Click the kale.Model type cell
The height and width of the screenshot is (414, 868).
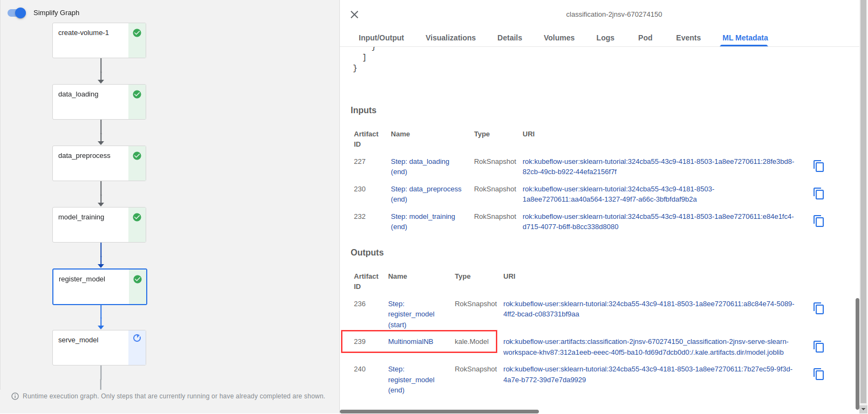tap(471, 342)
